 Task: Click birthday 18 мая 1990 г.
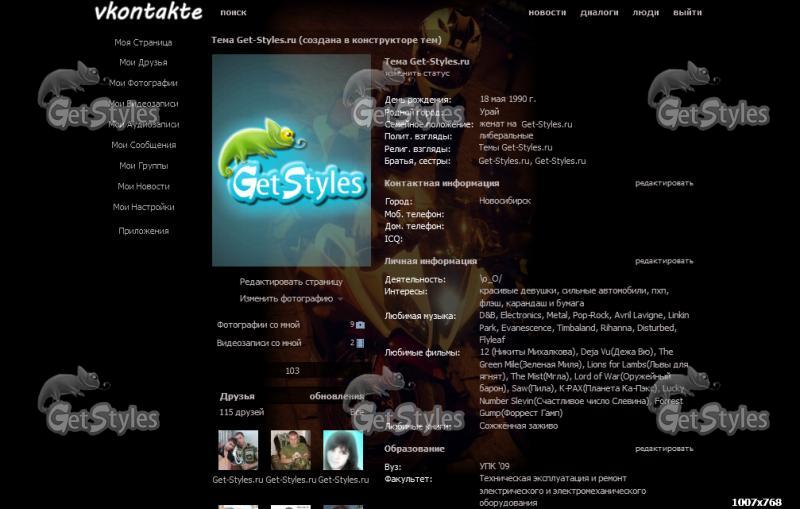(508, 99)
